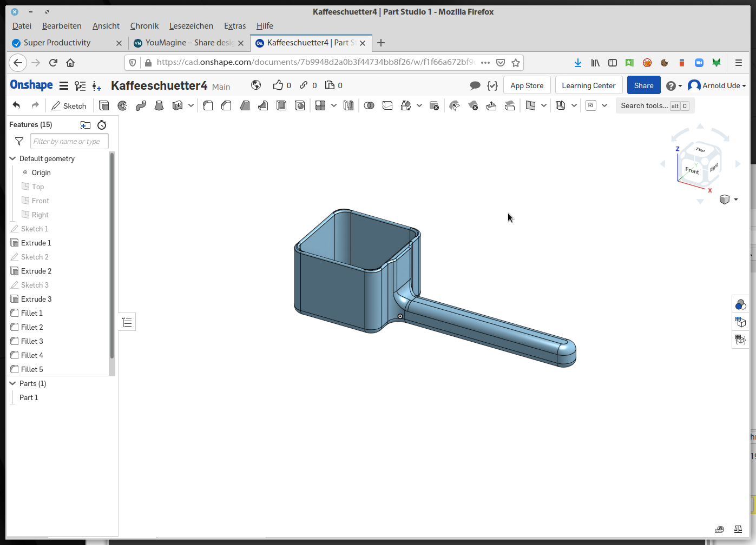Image resolution: width=756 pixels, height=545 pixels.
Task: Open the rollback bar stopwatch icon
Action: point(102,125)
